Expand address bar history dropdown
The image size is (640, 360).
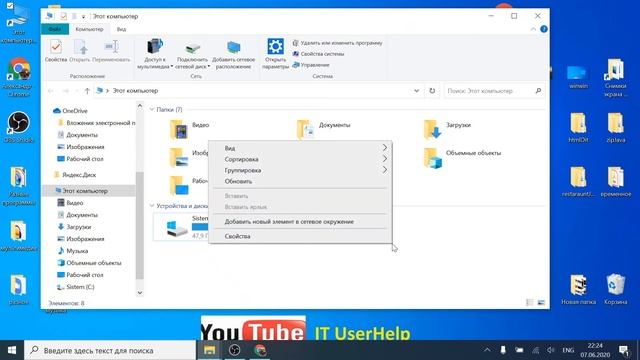click(416, 91)
